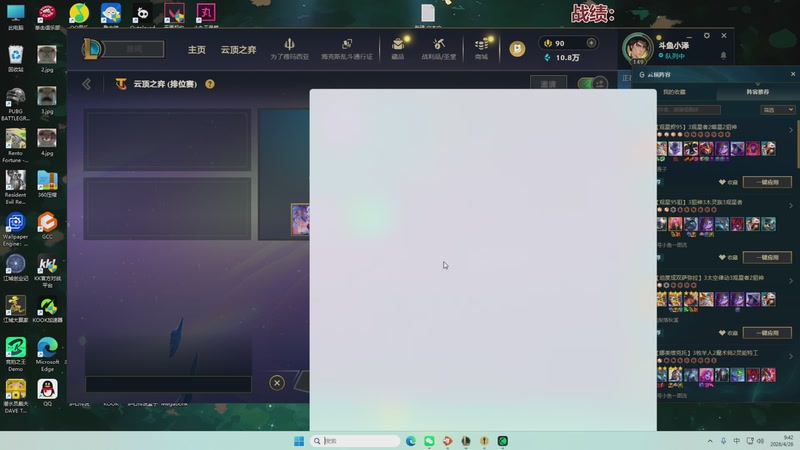Image resolution: width=800 pixels, height=450 pixels.
Task: Open the Rento Fortune desktop shortcut
Action: 15,146
